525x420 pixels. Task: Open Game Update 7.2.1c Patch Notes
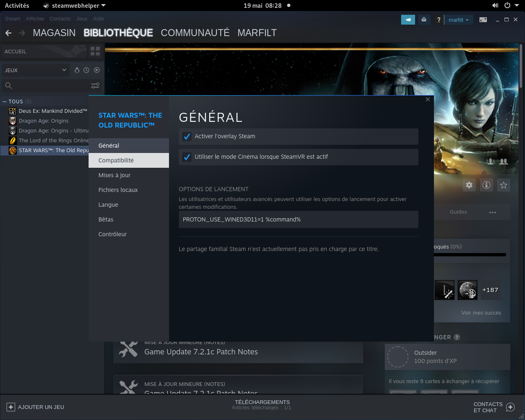click(x=201, y=352)
